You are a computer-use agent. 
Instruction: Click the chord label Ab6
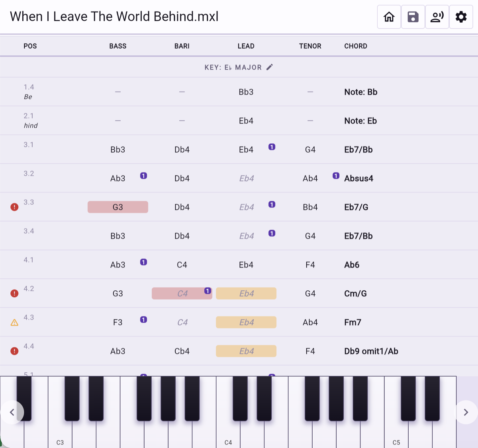point(352,265)
